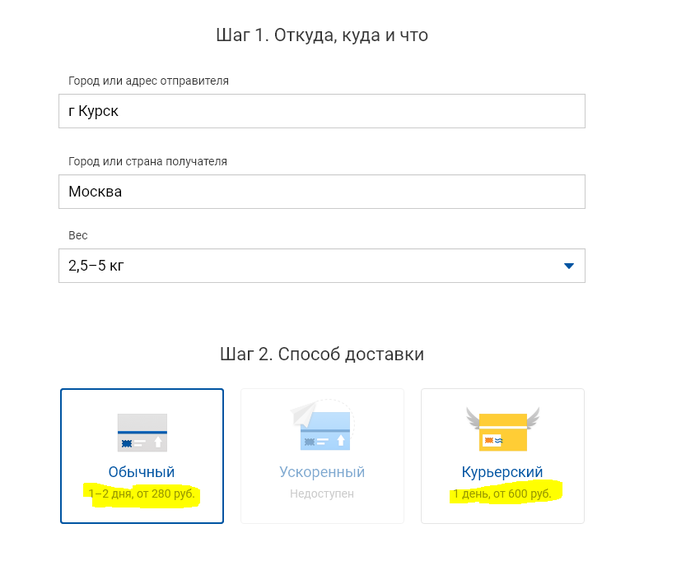Click the 'Недоступен' status text

point(321,494)
